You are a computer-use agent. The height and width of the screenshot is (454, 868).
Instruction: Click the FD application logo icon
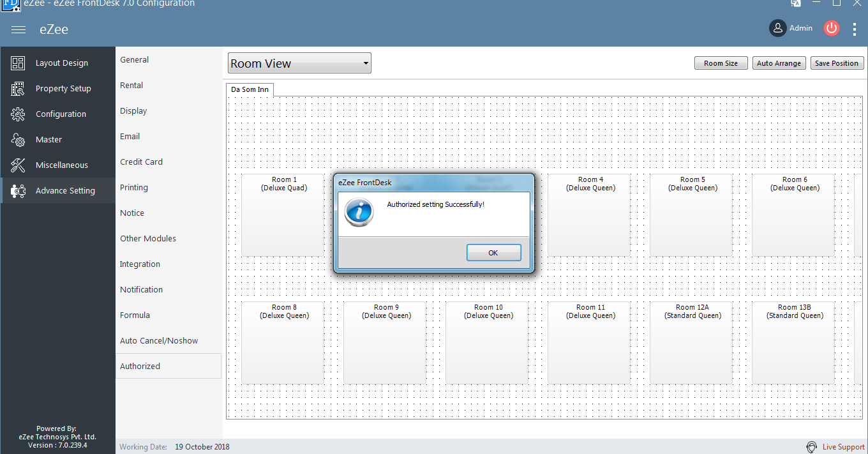(11, 4)
